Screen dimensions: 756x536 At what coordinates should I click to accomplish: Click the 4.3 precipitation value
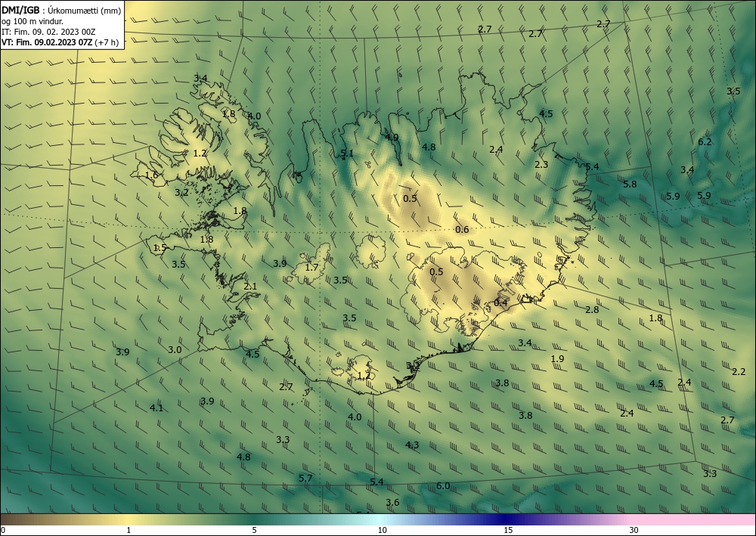(x=412, y=445)
